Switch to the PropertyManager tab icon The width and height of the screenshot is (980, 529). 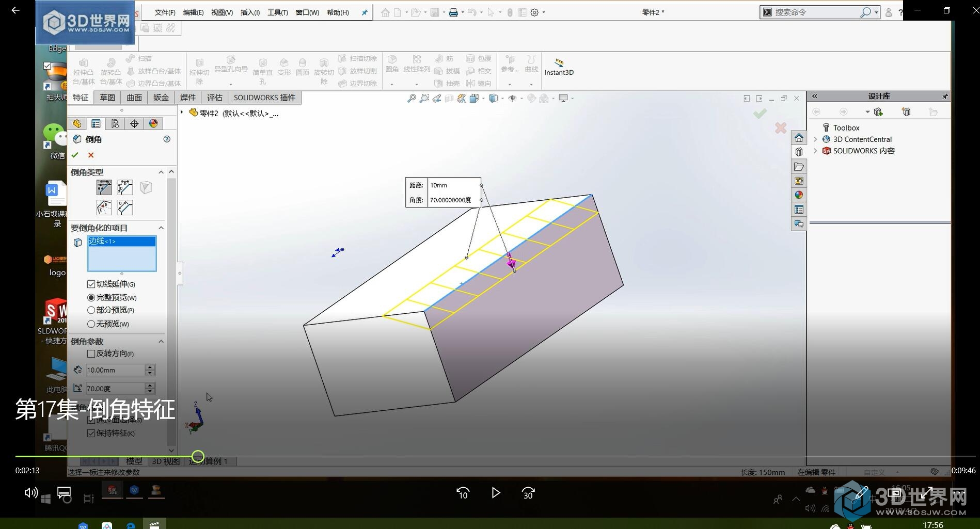[x=96, y=123]
